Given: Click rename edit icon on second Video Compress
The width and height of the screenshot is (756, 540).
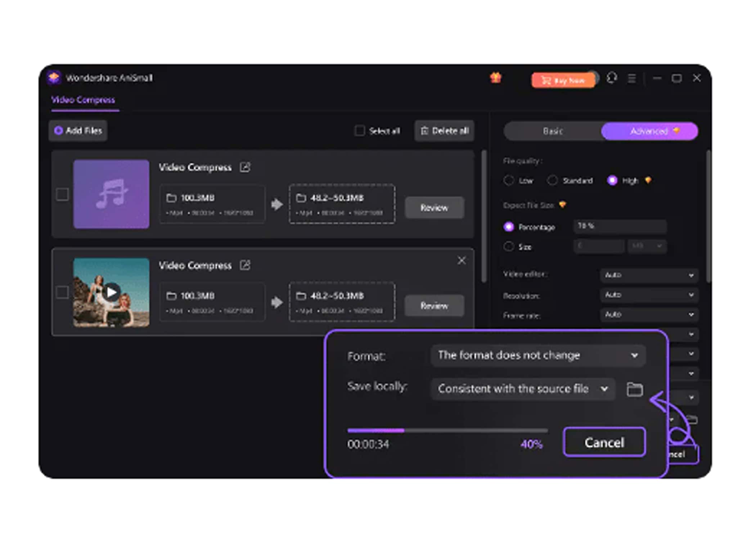Looking at the screenshot, I should (x=245, y=265).
